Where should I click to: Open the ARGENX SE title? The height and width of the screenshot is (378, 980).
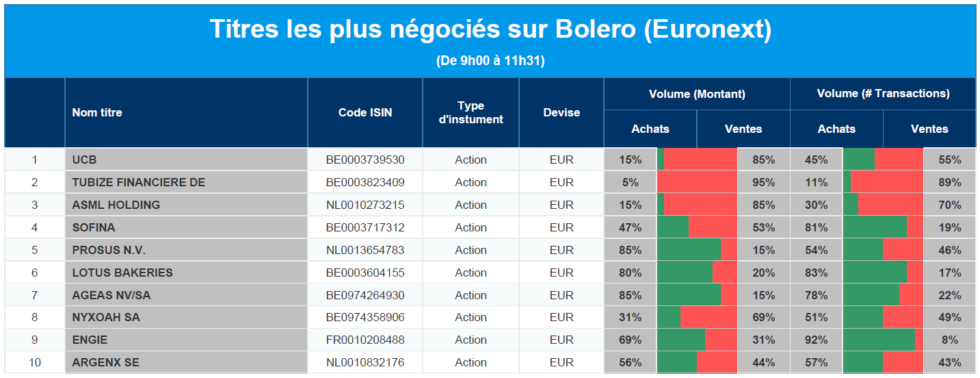(105, 362)
